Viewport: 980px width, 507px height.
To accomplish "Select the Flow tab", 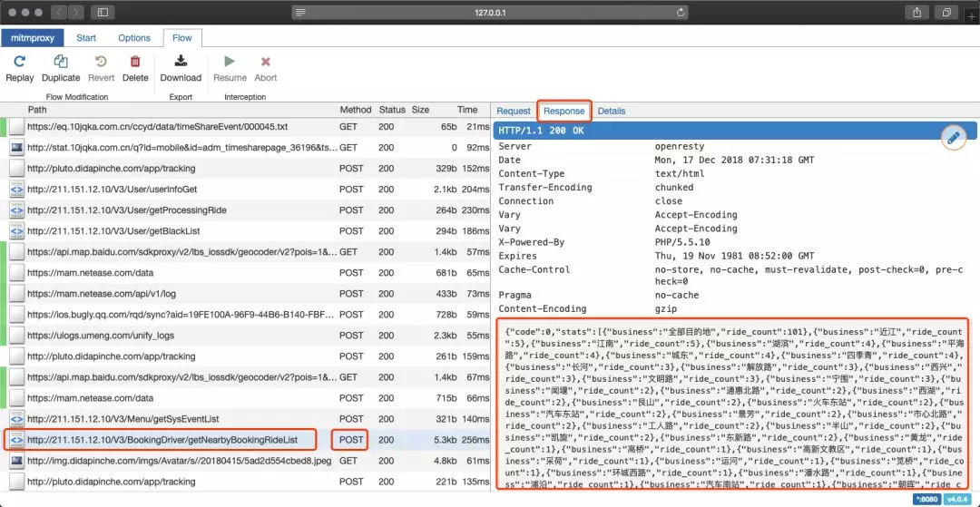I will coord(181,37).
